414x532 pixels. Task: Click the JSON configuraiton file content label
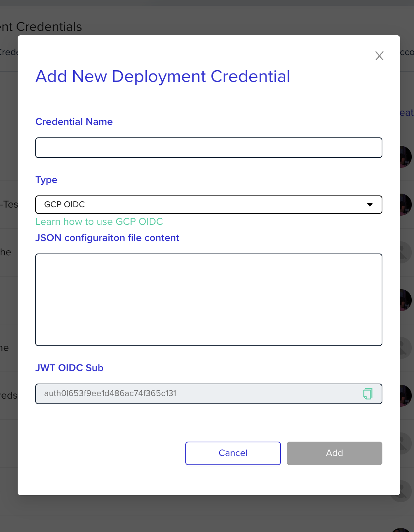107,238
